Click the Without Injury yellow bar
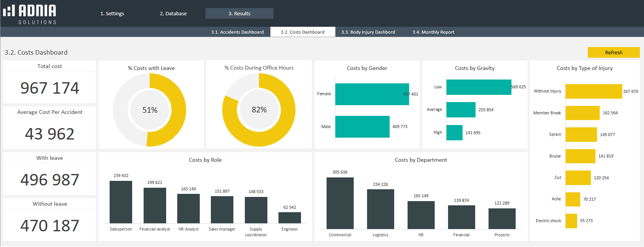 pos(594,91)
